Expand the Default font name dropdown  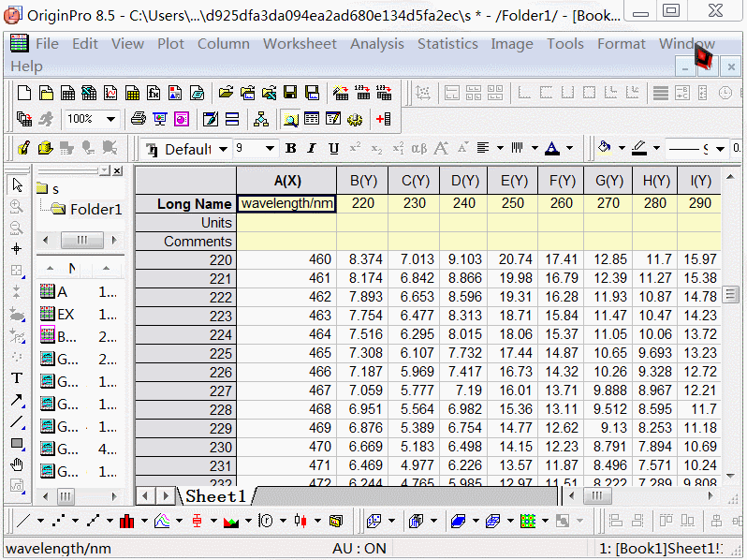point(223,149)
